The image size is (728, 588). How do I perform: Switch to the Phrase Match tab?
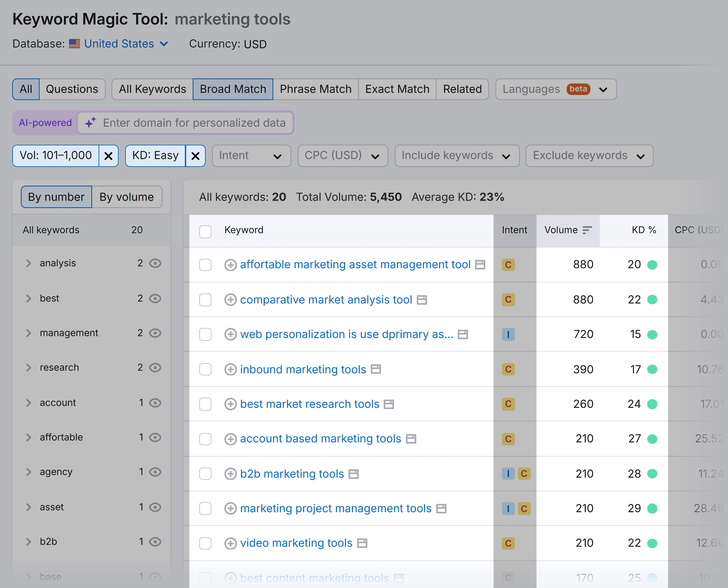coord(315,89)
